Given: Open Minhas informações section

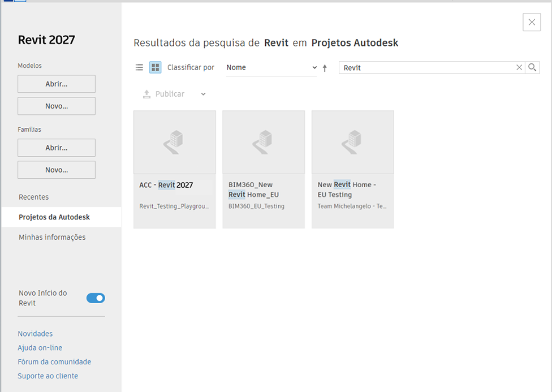Looking at the screenshot, I should pos(52,237).
